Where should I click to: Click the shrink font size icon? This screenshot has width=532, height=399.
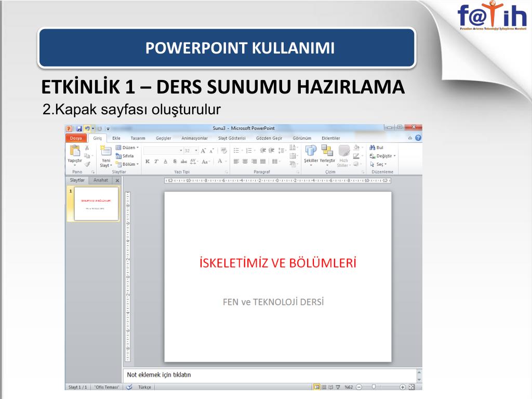tap(211, 151)
